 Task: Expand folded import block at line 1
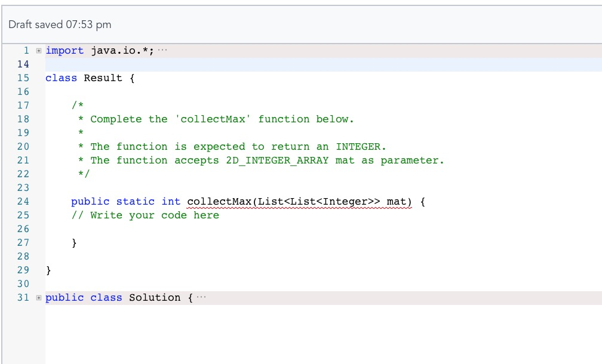point(39,51)
